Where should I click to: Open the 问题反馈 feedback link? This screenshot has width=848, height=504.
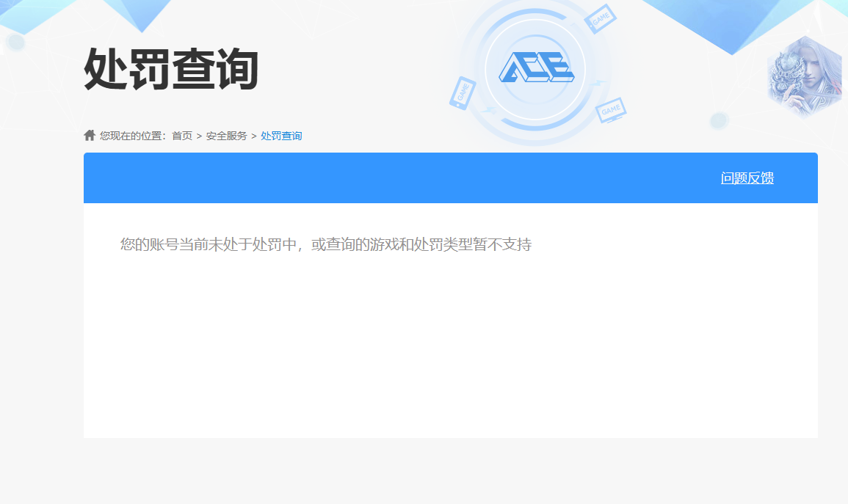click(x=748, y=178)
